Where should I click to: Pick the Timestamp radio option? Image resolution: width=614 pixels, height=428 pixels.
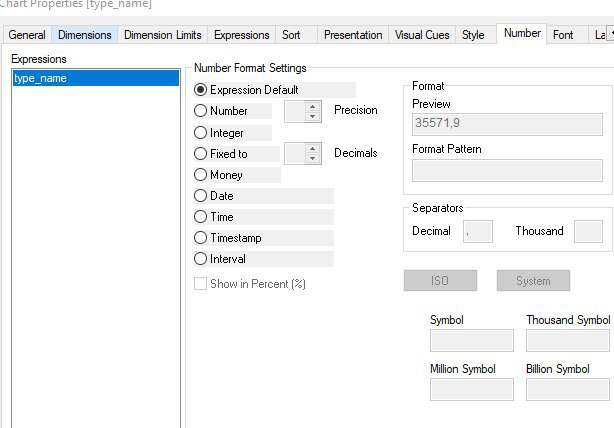[201, 238]
